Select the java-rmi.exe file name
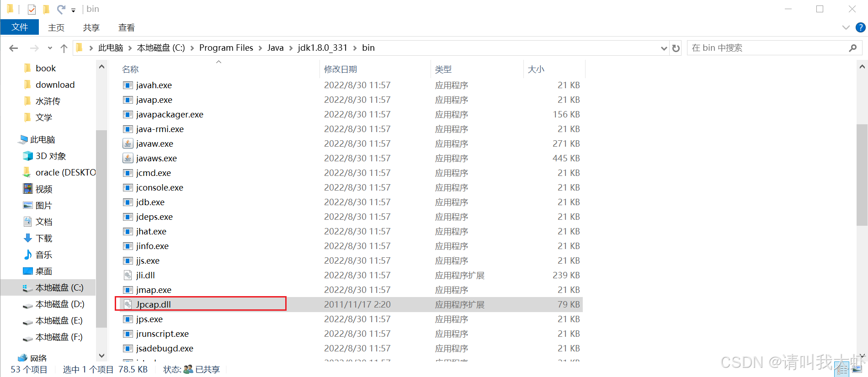Viewport: 868px width, 377px height. (x=160, y=129)
